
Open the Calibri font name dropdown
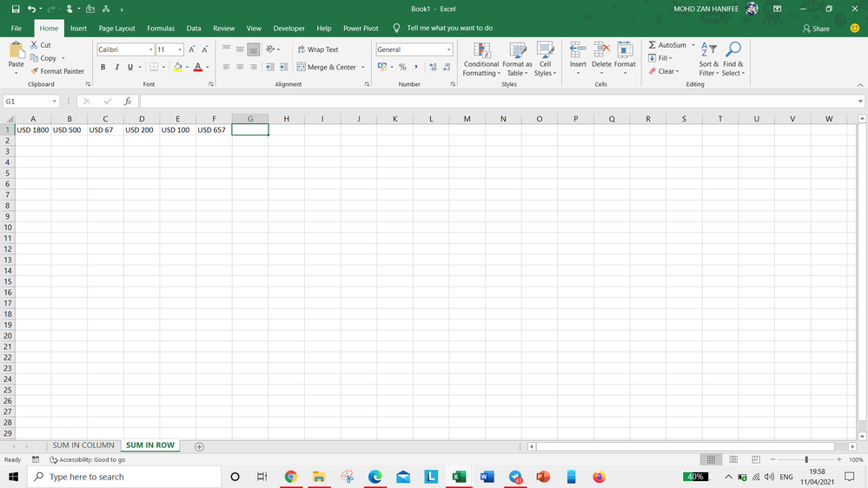(150, 49)
